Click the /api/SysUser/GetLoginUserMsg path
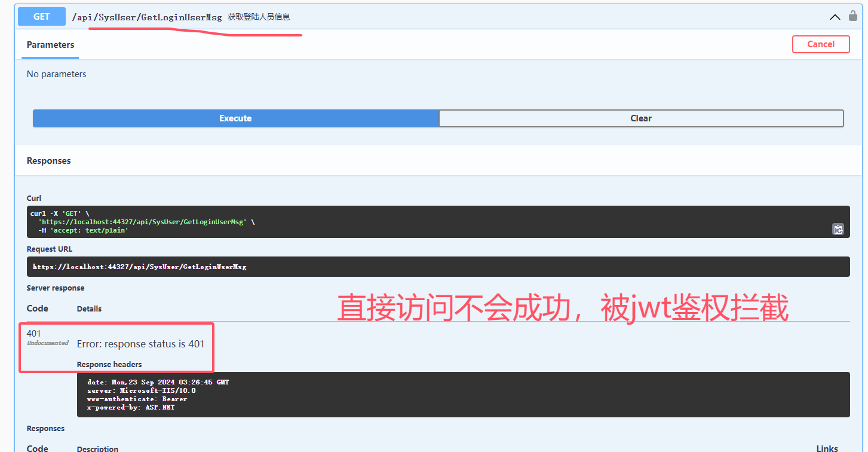 click(147, 17)
